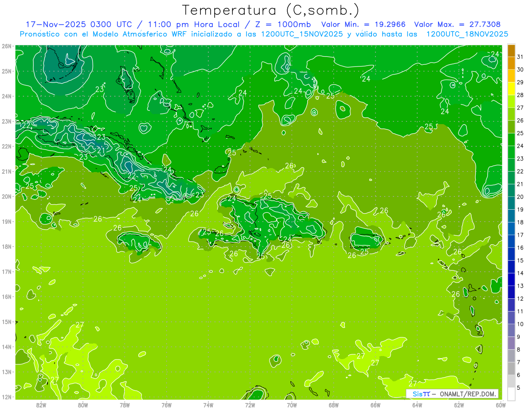
Task: Select latitude axis label 26N
Action: pos(7,46)
